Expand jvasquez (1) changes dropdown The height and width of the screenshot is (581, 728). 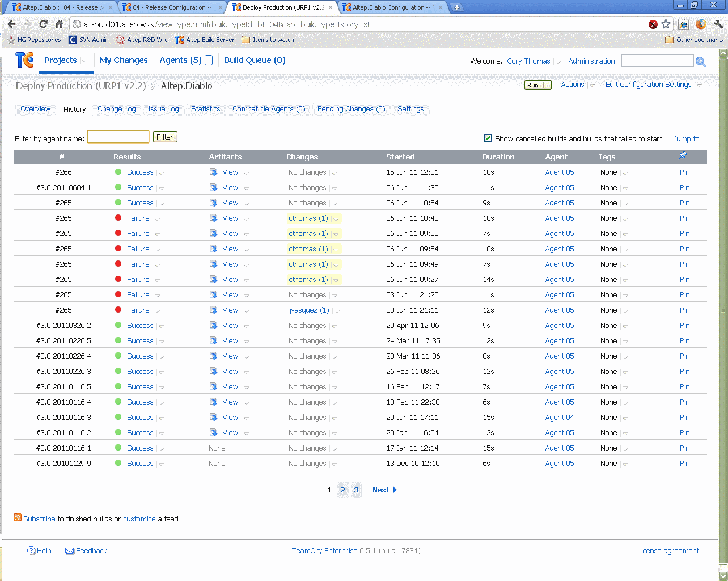tap(337, 311)
